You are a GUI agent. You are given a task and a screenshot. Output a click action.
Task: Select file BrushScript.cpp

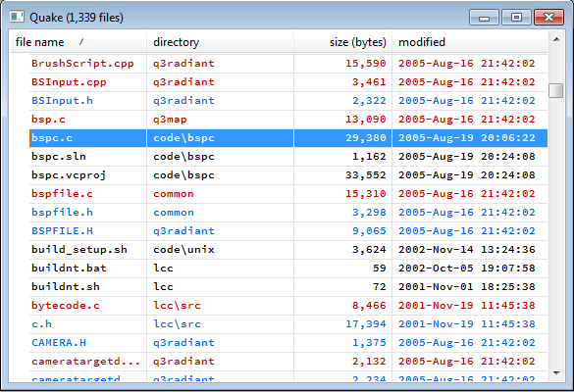pyautogui.click(x=82, y=64)
